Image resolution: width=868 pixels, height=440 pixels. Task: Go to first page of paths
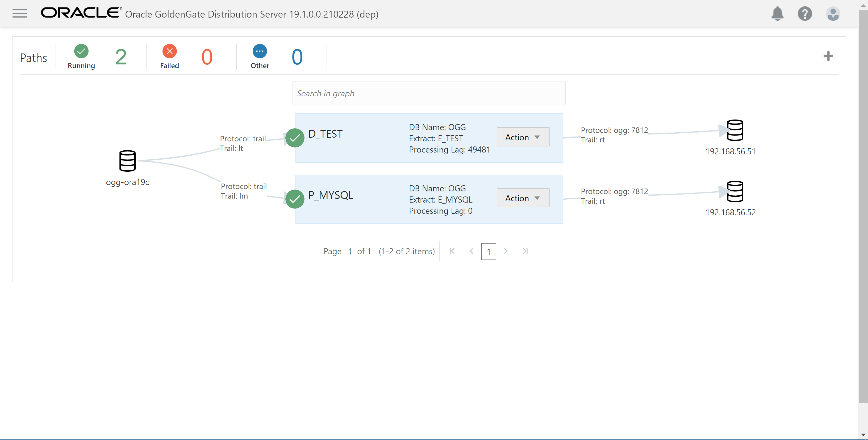pyautogui.click(x=452, y=251)
